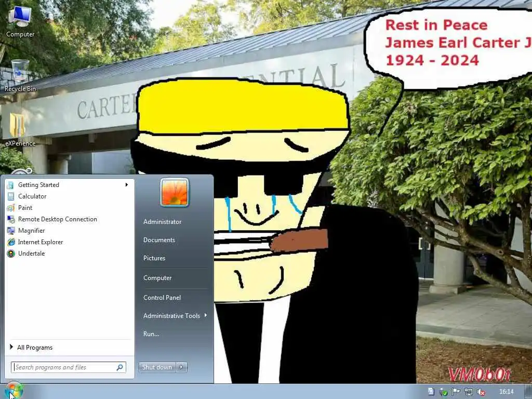532x399 pixels.
Task: Expand All Programs list
Action: [x=69, y=348]
